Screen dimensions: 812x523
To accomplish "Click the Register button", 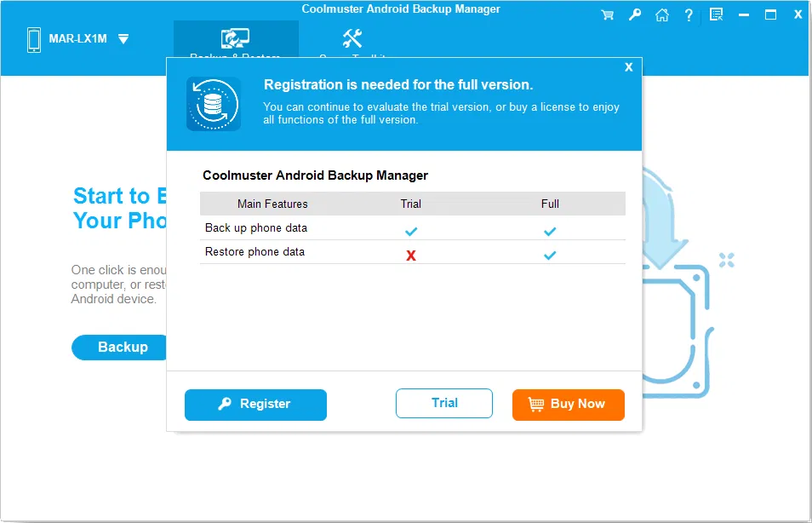I will (255, 405).
